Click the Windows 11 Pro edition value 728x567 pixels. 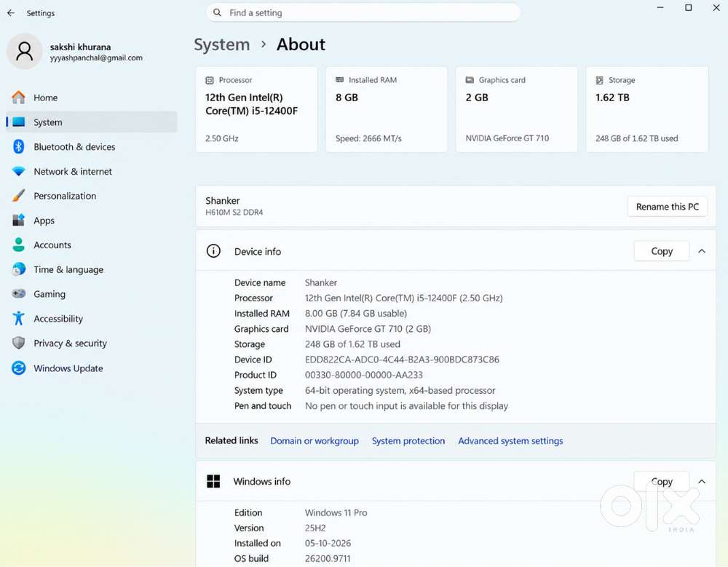pos(336,512)
